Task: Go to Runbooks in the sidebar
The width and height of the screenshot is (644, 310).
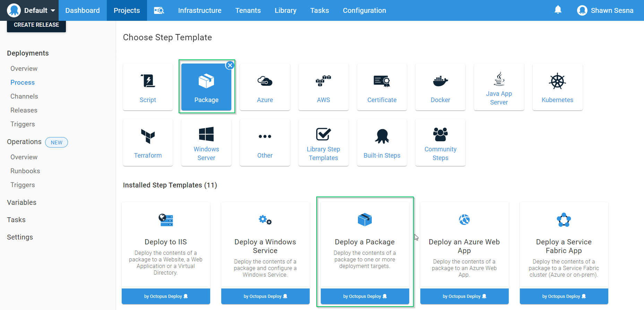Action: (x=25, y=171)
